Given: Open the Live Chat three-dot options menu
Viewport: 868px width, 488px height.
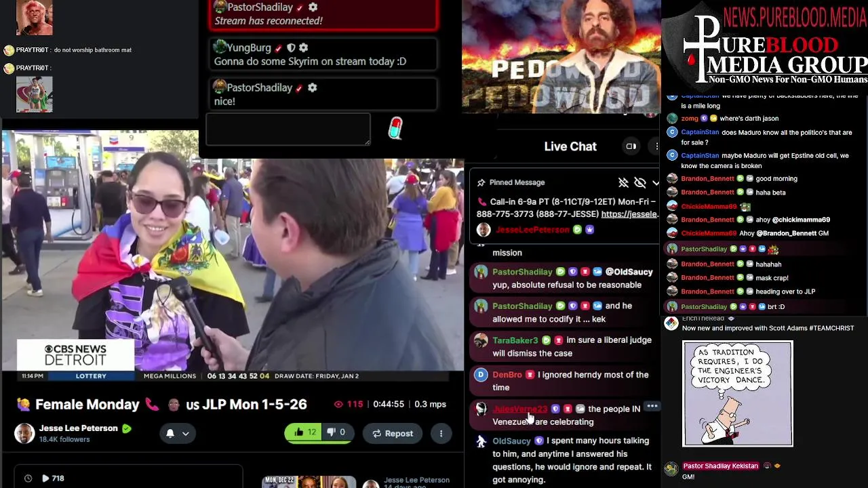Looking at the screenshot, I should [656, 146].
